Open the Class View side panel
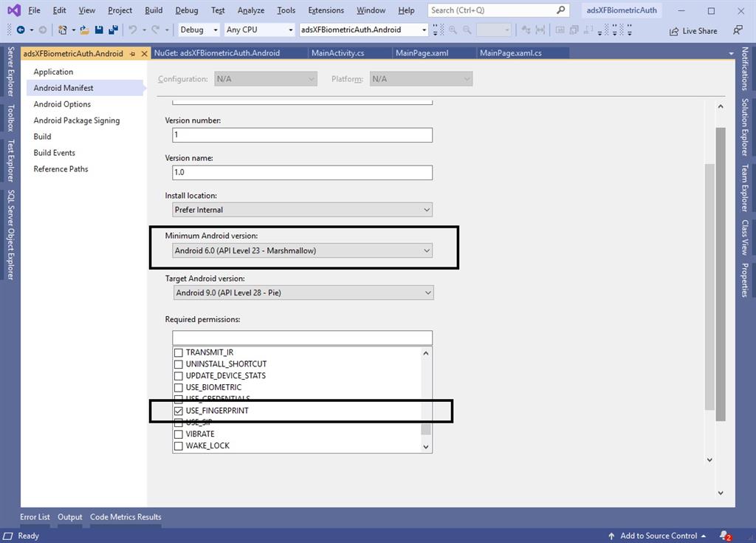This screenshot has width=756, height=543. click(x=745, y=237)
